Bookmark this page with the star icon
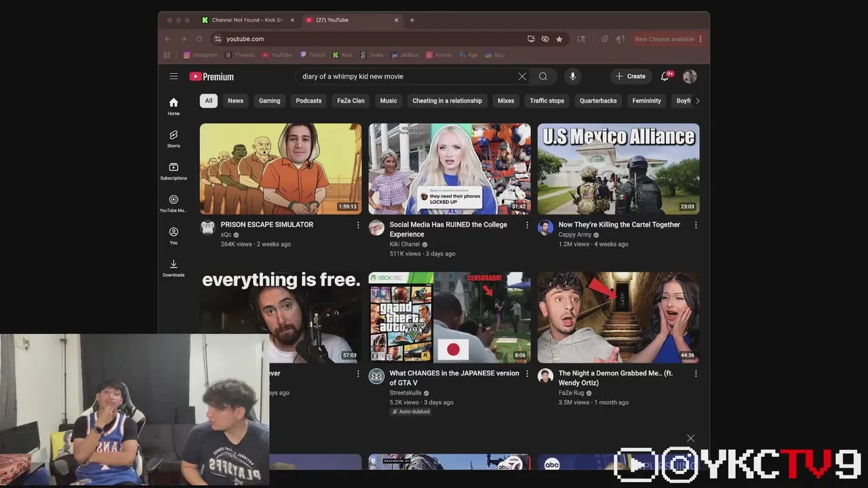Image resolution: width=868 pixels, height=488 pixels. point(559,39)
